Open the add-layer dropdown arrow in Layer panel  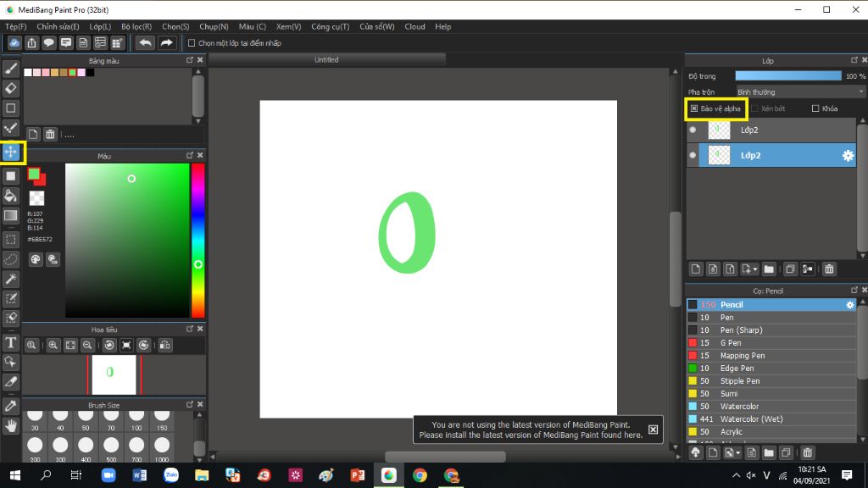(x=755, y=269)
